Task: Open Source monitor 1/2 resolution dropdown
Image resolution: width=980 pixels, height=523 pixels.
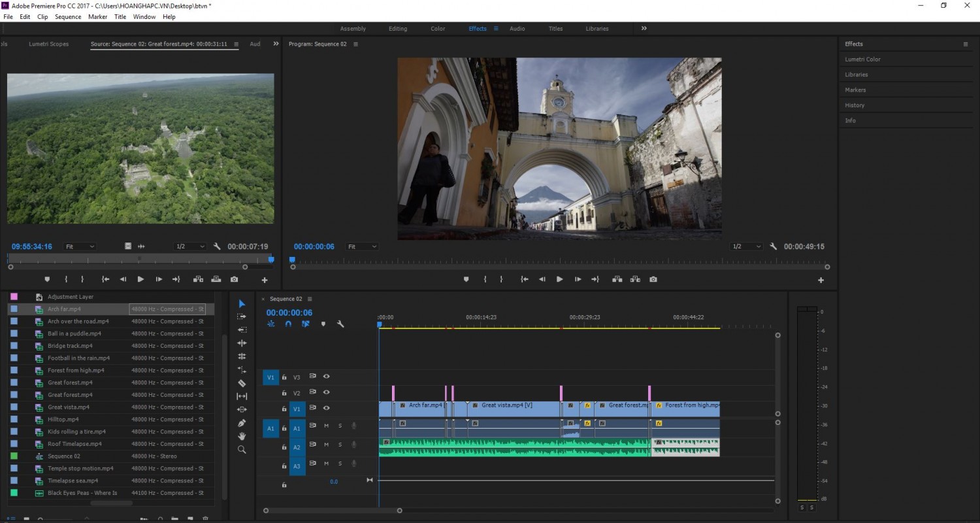Action: (189, 246)
